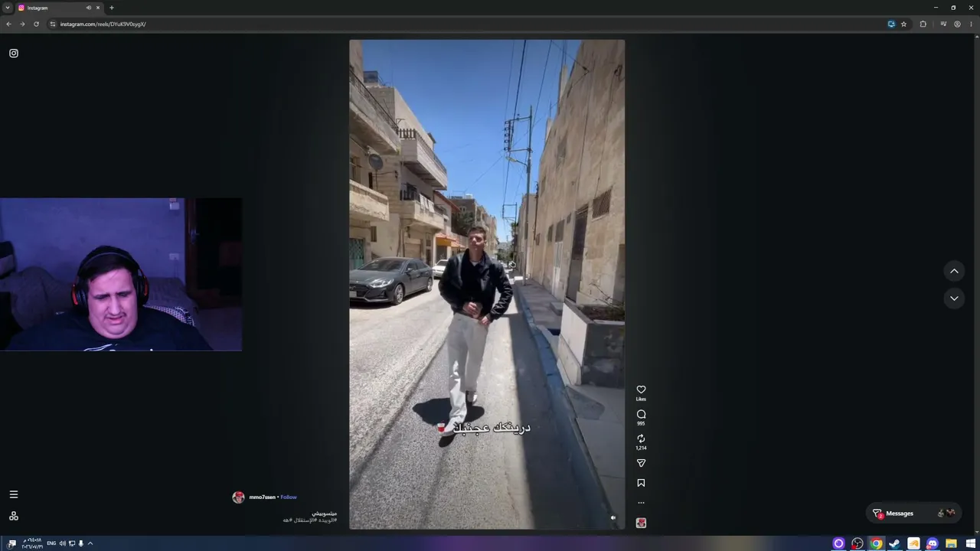Open Discord from the taskbar

pyautogui.click(x=933, y=543)
